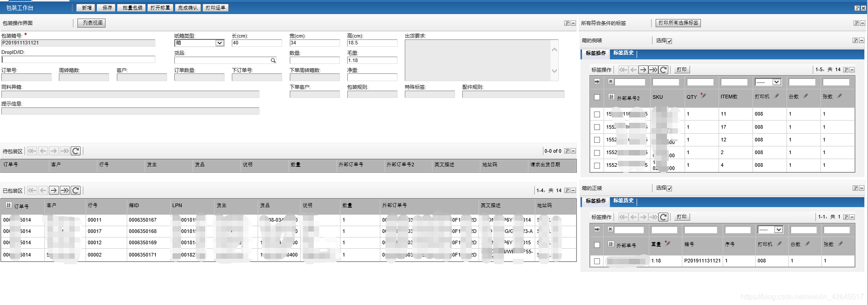Select 标签操作 tab under 箱的正唛
Screen dimensions: 868x305
click(x=596, y=201)
